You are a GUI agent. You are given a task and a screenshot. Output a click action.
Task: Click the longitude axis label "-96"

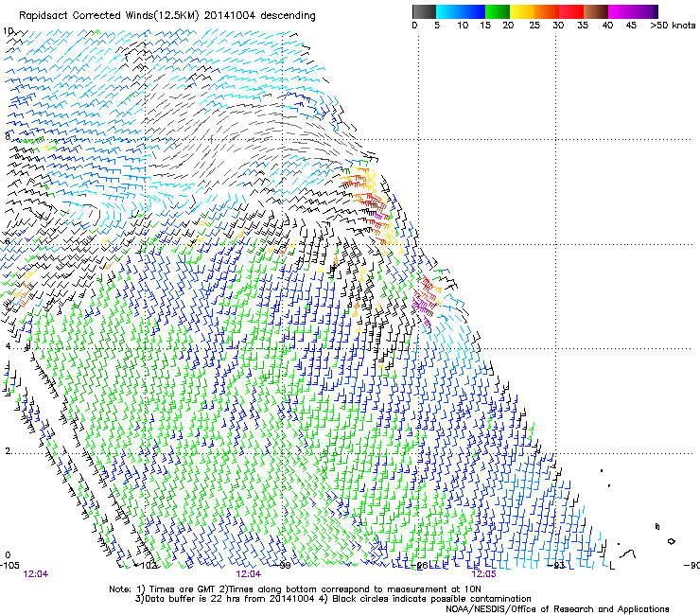click(x=421, y=566)
